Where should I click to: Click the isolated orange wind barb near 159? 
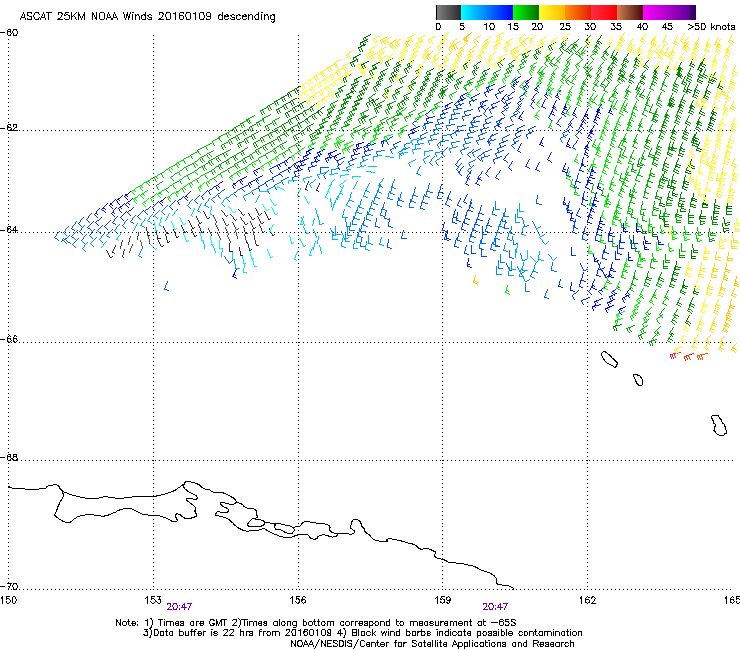tap(476, 281)
